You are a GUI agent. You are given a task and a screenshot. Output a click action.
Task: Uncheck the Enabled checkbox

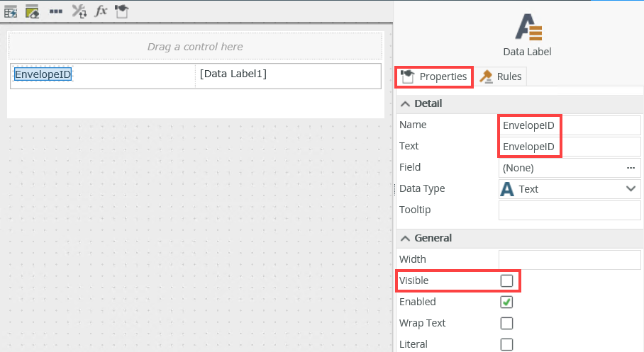pyautogui.click(x=506, y=302)
